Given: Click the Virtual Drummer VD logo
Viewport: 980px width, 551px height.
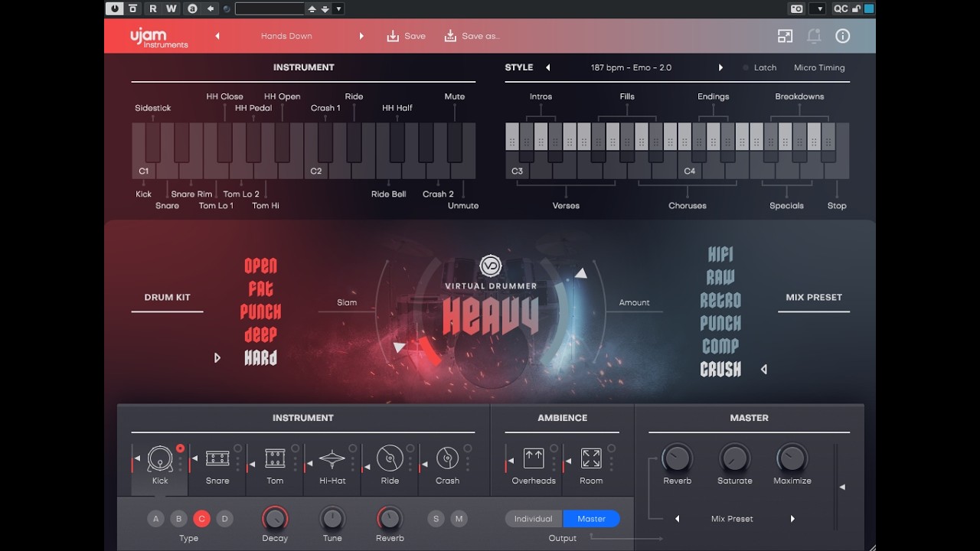Looking at the screenshot, I should click(x=490, y=266).
